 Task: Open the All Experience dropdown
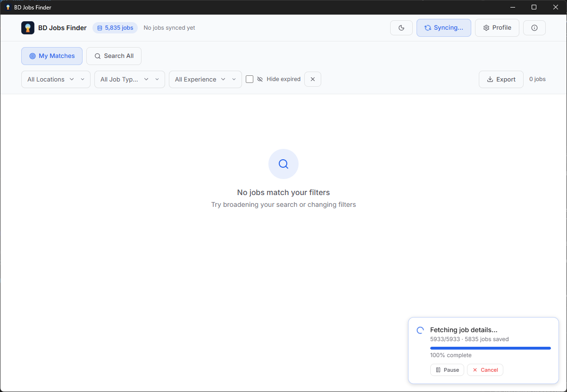pyautogui.click(x=205, y=79)
